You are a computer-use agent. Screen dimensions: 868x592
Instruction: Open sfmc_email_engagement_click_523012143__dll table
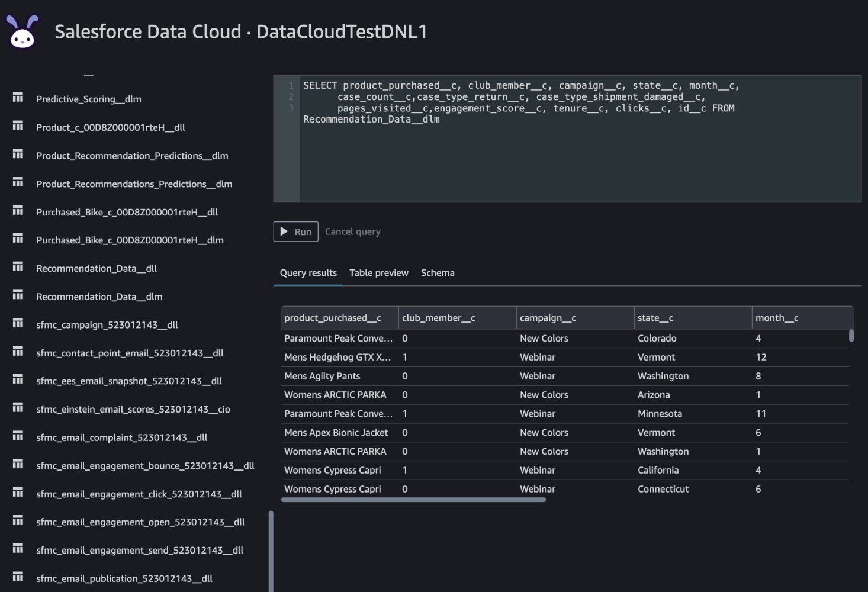[x=139, y=494]
